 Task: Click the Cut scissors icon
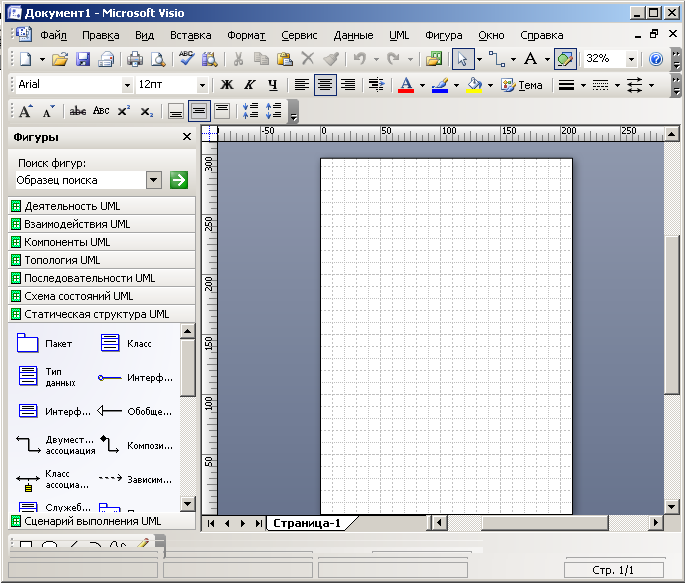click(x=238, y=59)
